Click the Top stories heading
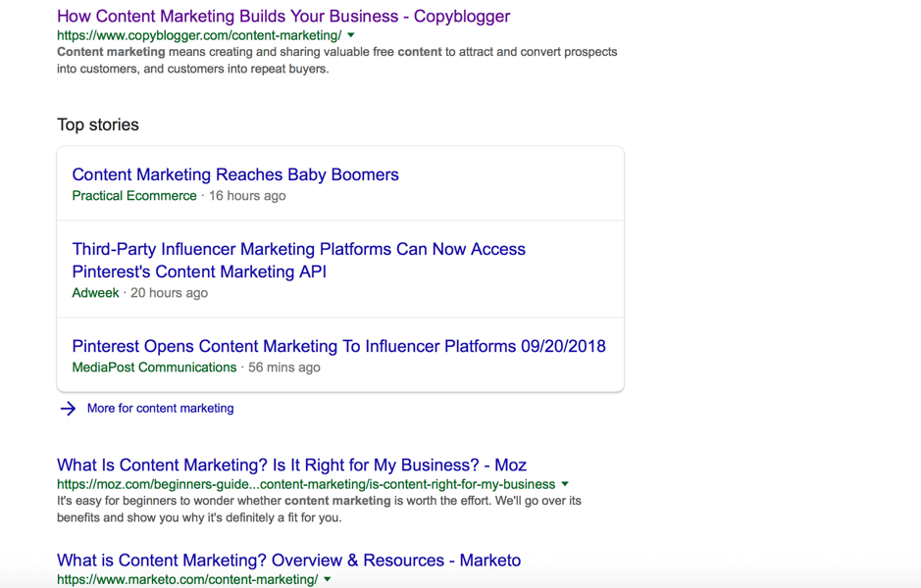 point(98,124)
